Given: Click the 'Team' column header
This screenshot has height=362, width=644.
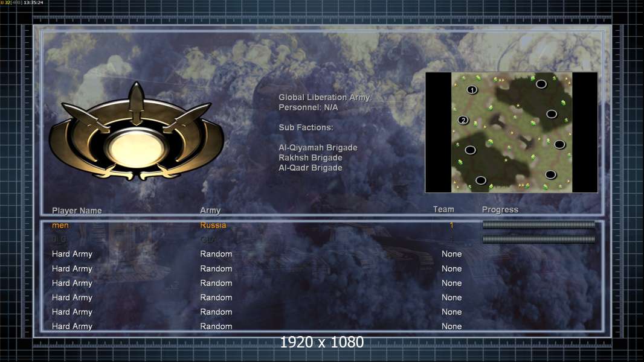Looking at the screenshot, I should coord(443,209).
